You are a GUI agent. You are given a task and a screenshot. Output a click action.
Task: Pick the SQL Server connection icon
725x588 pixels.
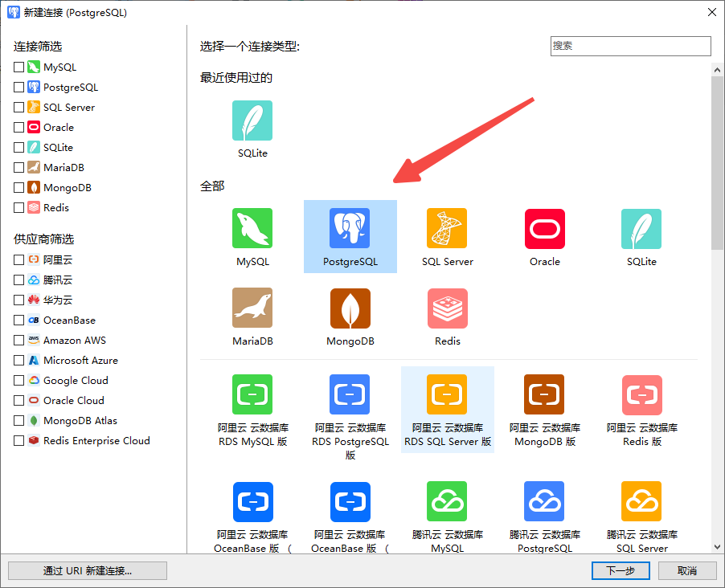tap(447, 228)
